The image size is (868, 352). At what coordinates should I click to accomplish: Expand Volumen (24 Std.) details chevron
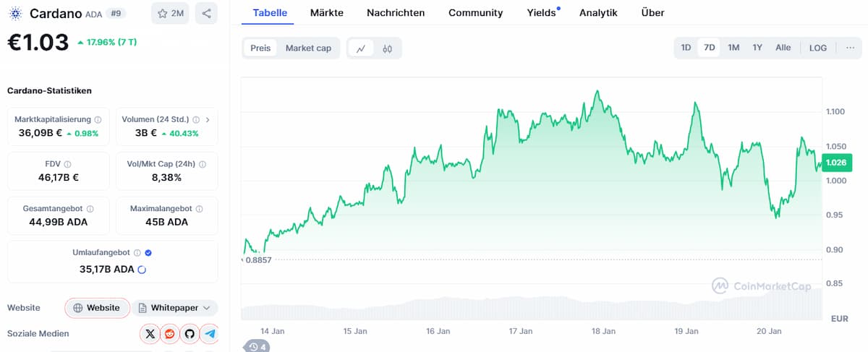[x=208, y=120]
